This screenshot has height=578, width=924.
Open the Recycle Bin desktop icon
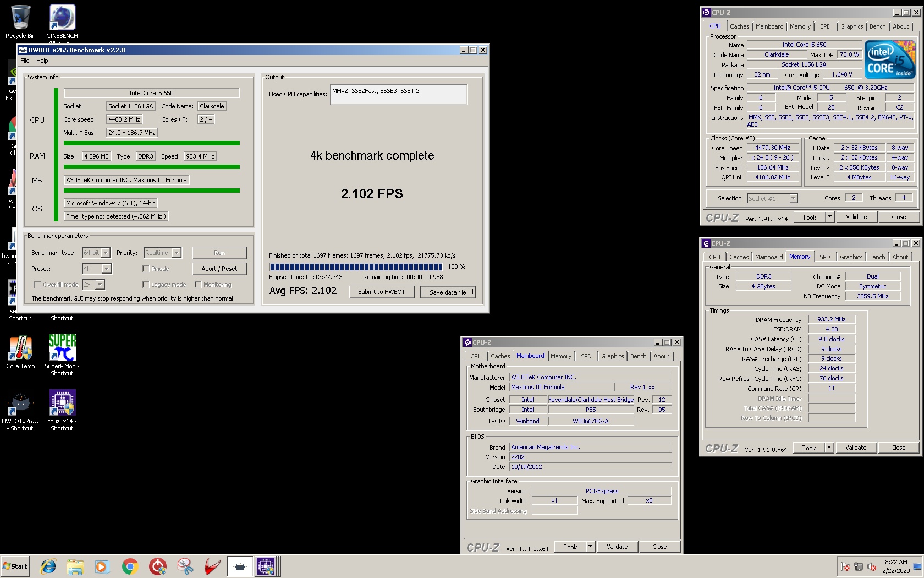[20, 22]
